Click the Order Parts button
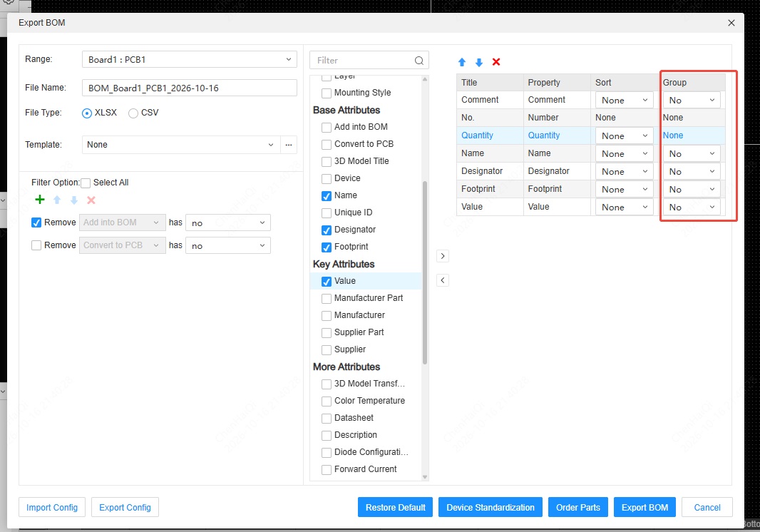 tap(578, 507)
